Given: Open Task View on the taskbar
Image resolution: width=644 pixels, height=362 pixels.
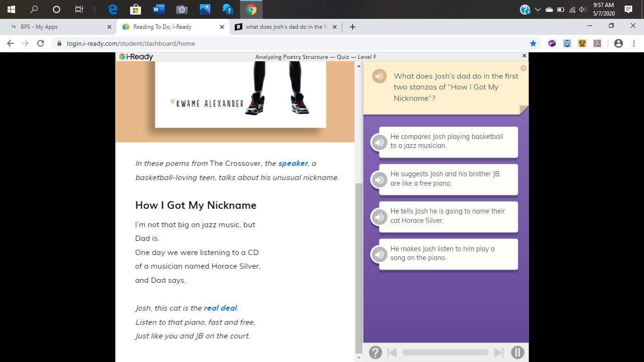Looking at the screenshot, I should coord(79,9).
